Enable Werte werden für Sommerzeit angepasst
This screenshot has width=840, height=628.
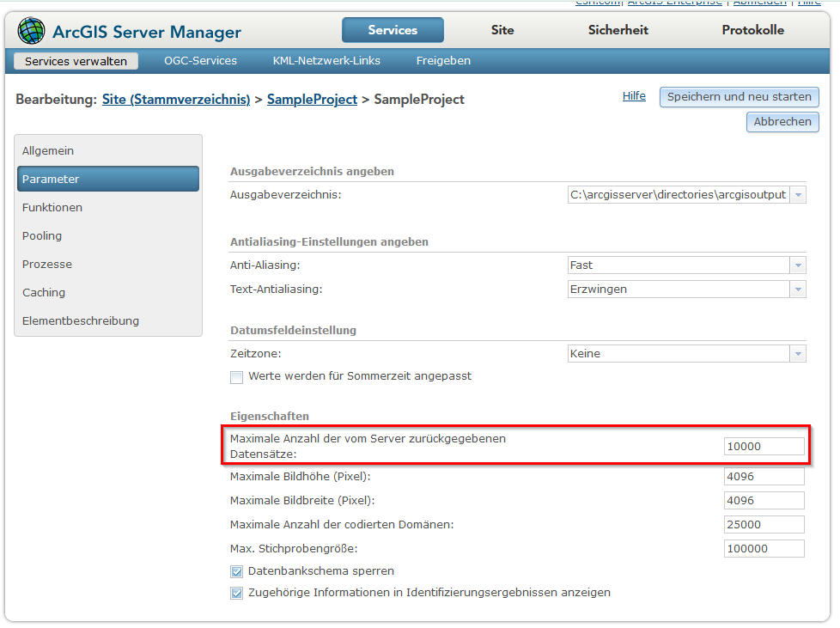tap(236, 376)
